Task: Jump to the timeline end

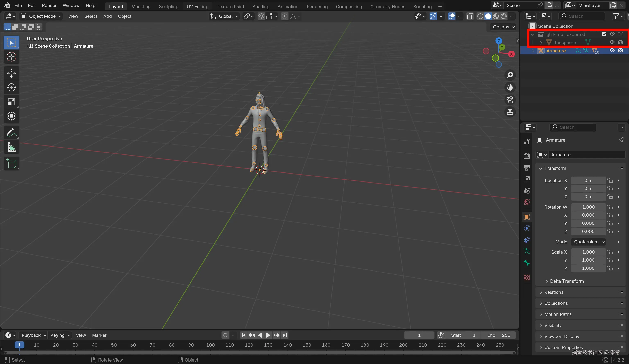Action: pyautogui.click(x=285, y=335)
